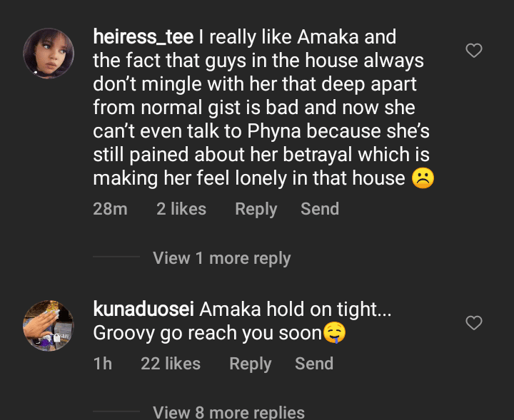
Task: View who gave the 2 likes
Action: [x=181, y=209]
